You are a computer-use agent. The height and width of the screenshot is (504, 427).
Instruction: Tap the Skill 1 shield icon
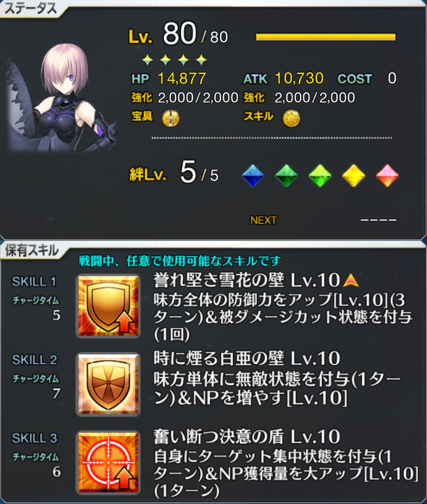[x=108, y=306]
